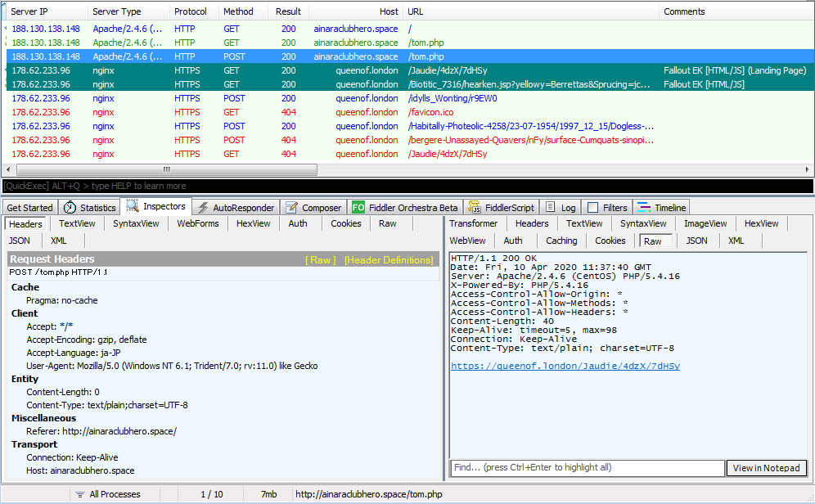
Task: Click the FiddlerScript JS scroll icon
Action: pyautogui.click(x=474, y=207)
